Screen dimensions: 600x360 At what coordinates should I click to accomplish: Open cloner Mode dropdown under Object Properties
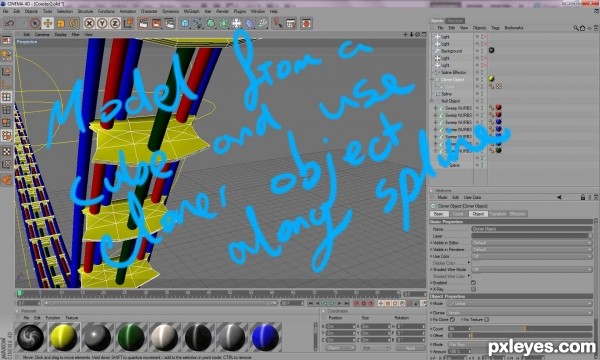[x=520, y=304]
